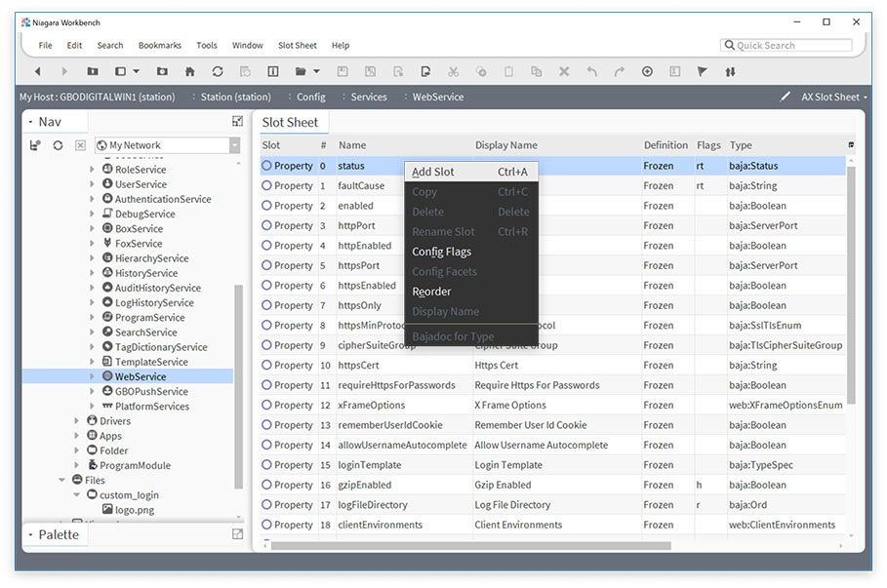Open the AX Slot Sheet view selector
This screenshot has height=588, width=887.
[834, 97]
